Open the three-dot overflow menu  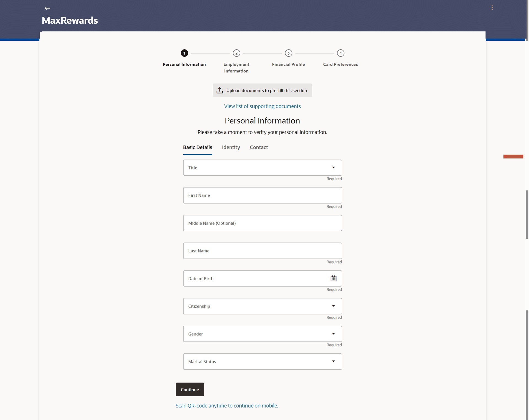click(492, 8)
